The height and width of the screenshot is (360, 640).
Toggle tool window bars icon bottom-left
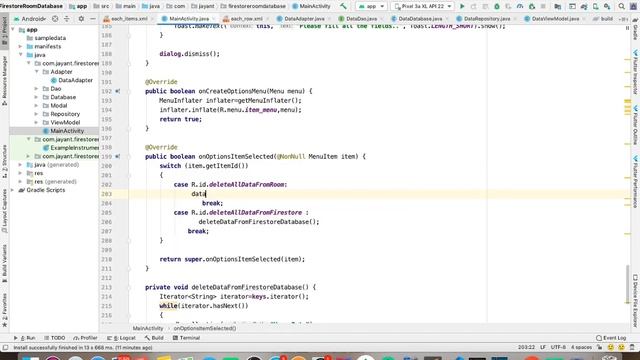5,348
